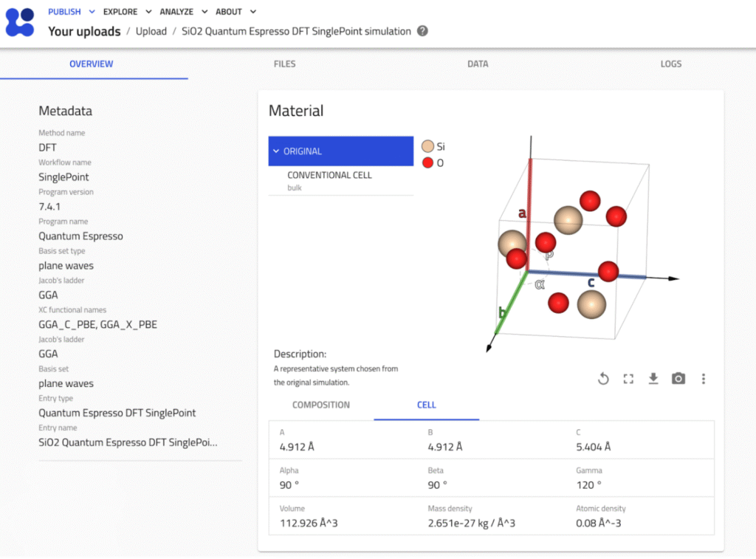The width and height of the screenshot is (756, 559).
Task: Download the material structure
Action: pos(653,379)
